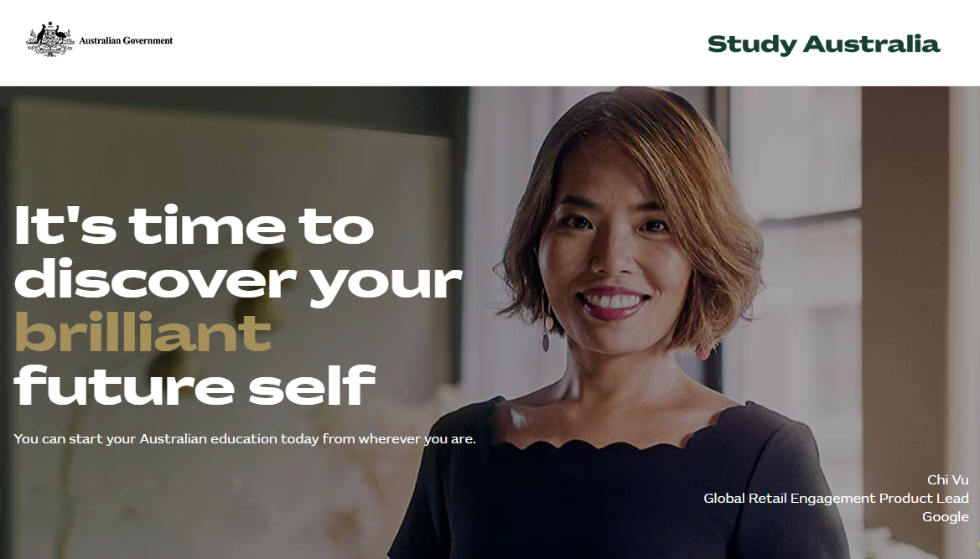Click the word "Australia" in the green logo

pyautogui.click(x=872, y=44)
